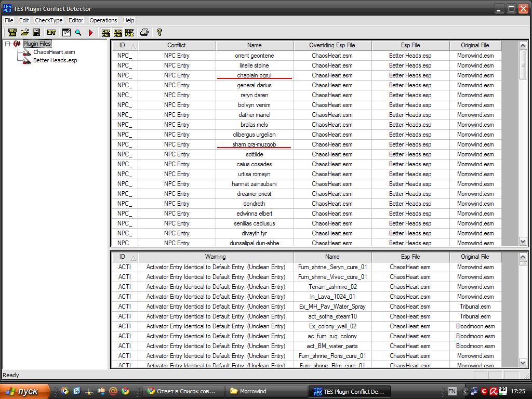Sort warnings by the Warning column header
532x399 pixels.
pos(216,257)
